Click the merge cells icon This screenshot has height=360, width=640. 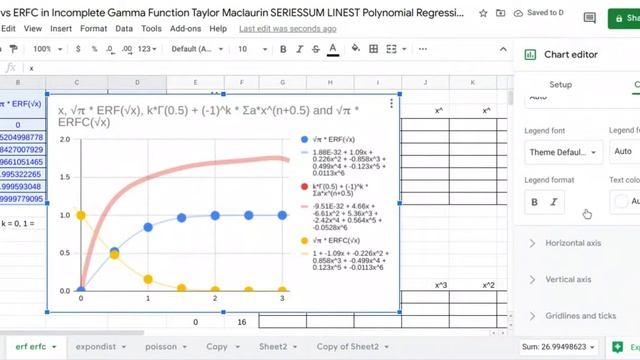[391, 49]
